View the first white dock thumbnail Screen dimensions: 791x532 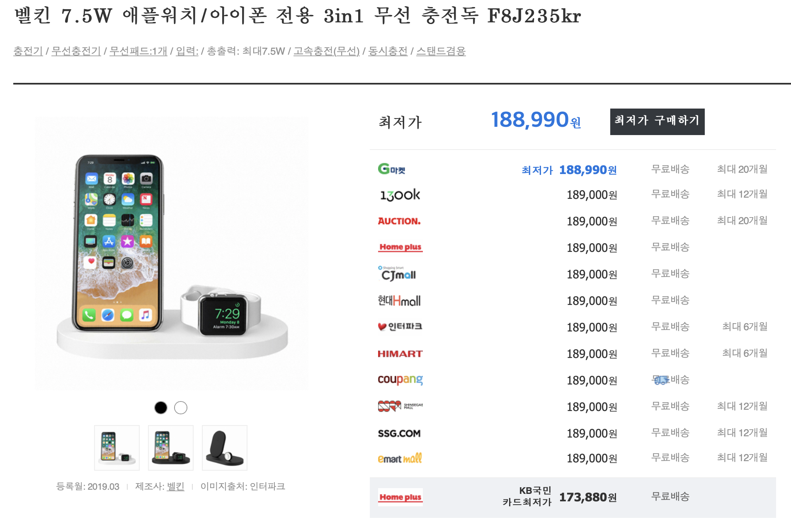117,448
